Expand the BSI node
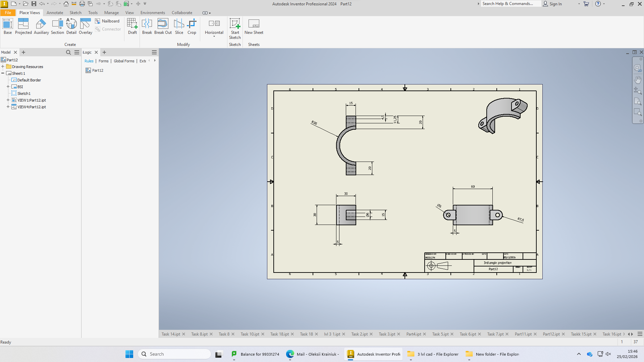The width and height of the screenshot is (644, 362). point(8,87)
